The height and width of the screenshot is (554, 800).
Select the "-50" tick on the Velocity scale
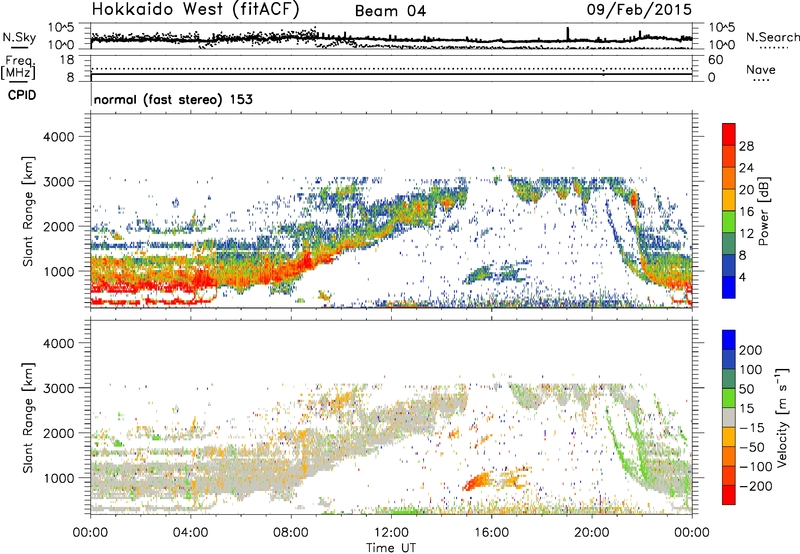point(752,447)
